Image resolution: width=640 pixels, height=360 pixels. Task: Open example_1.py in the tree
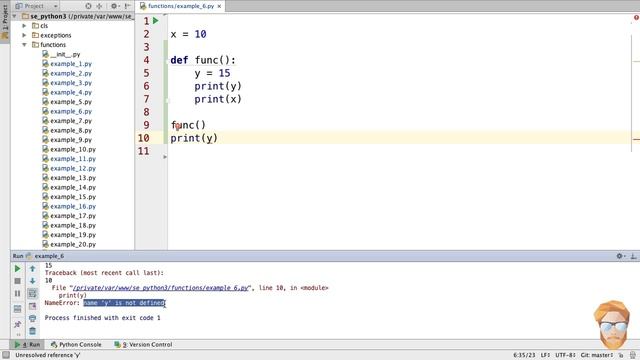(67, 64)
